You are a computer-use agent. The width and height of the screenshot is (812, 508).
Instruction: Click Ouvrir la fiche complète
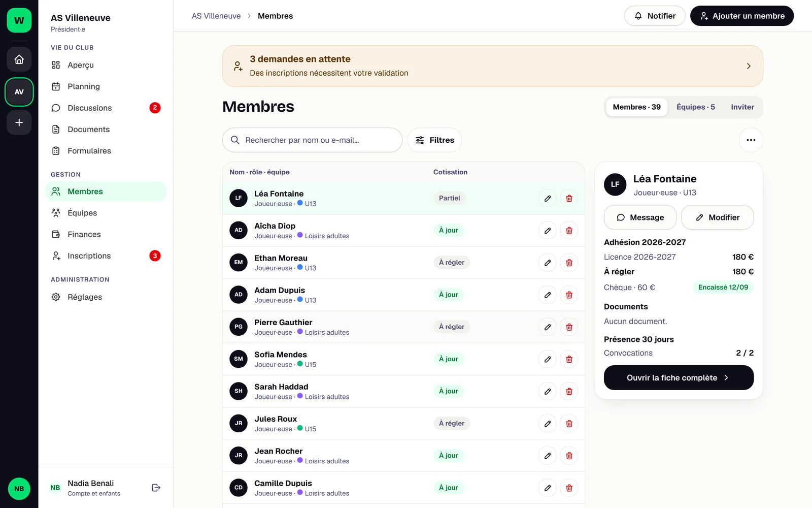(679, 378)
